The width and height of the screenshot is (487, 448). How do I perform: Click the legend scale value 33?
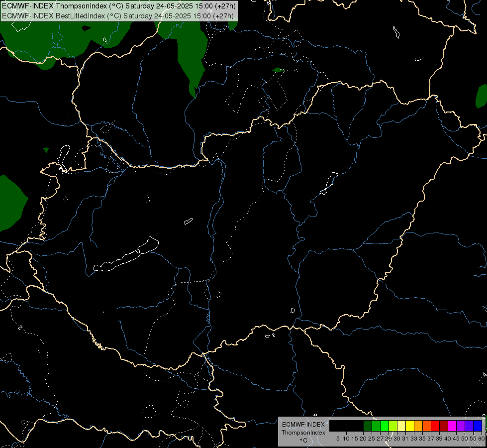[414, 439]
